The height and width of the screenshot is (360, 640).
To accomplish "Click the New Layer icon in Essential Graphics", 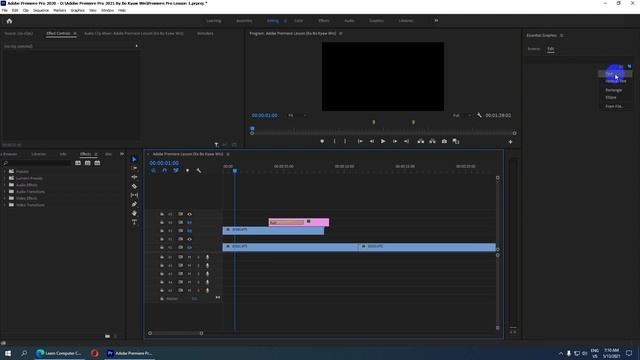I will (629, 66).
